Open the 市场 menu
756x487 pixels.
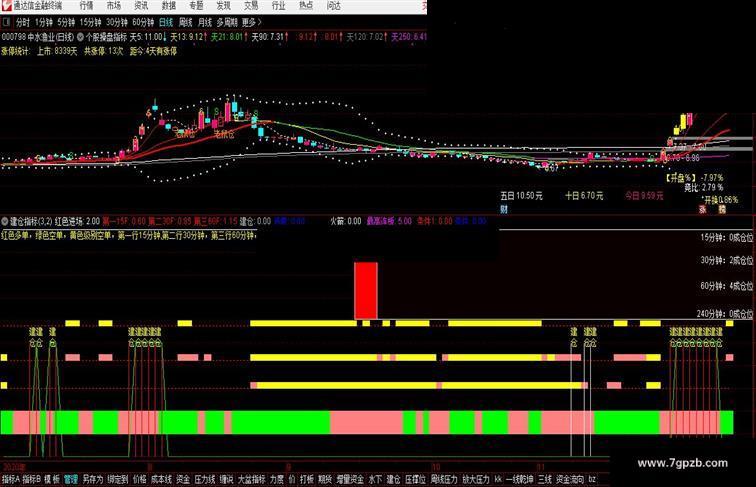click(x=114, y=6)
